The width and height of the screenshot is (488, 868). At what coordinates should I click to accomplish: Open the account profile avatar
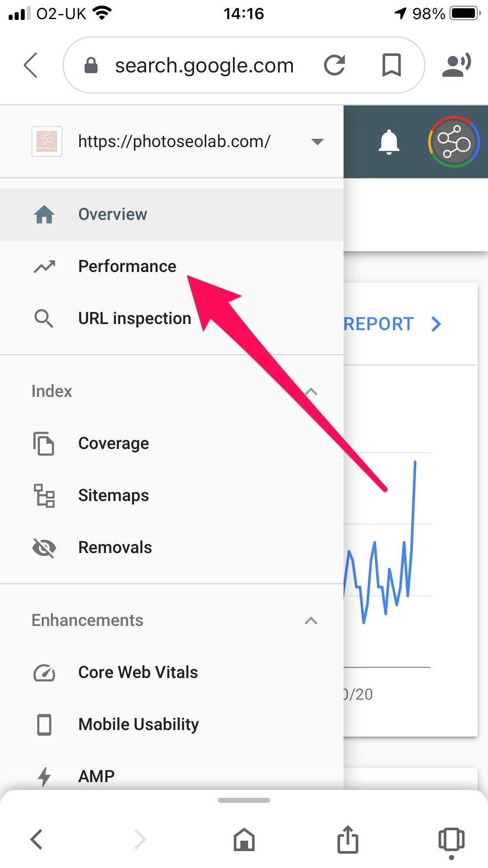tap(454, 142)
